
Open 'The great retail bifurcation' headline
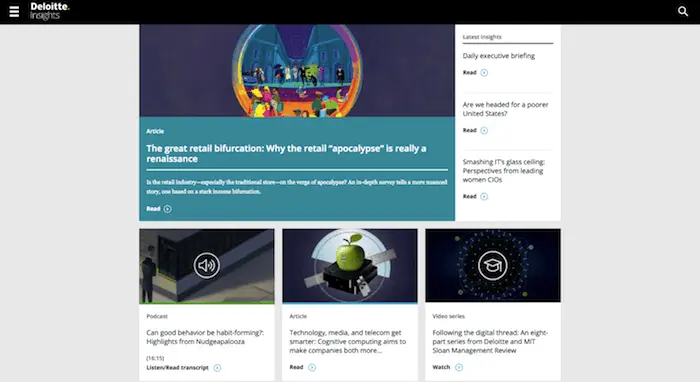tap(286, 154)
